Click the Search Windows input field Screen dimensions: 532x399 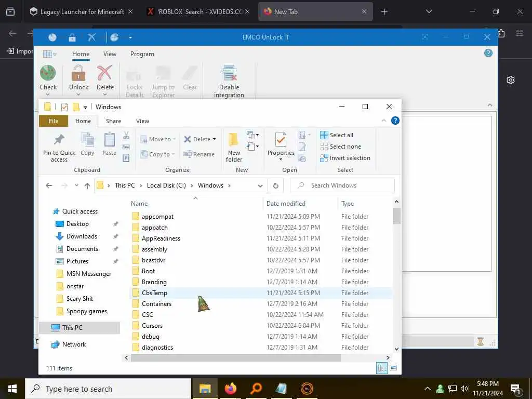pos(342,185)
